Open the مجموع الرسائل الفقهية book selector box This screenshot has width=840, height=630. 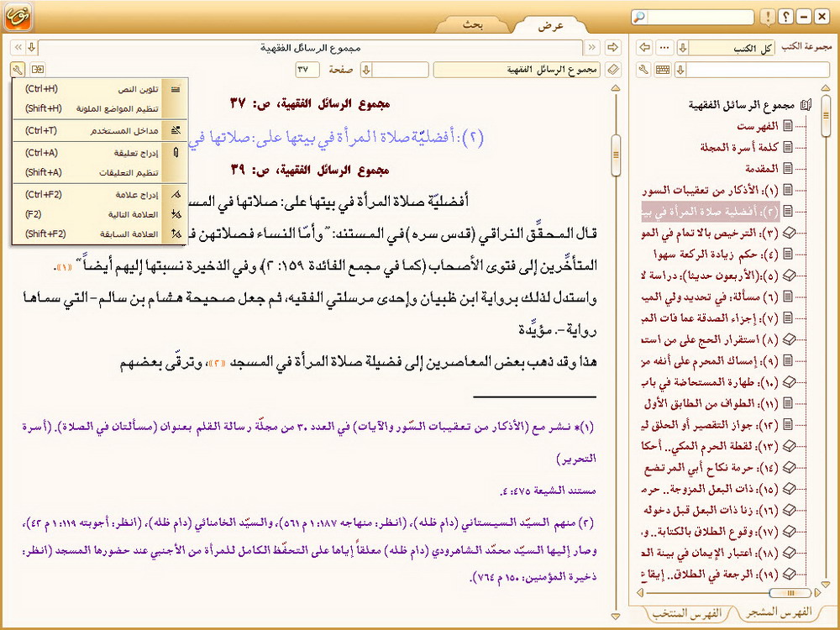(517, 70)
